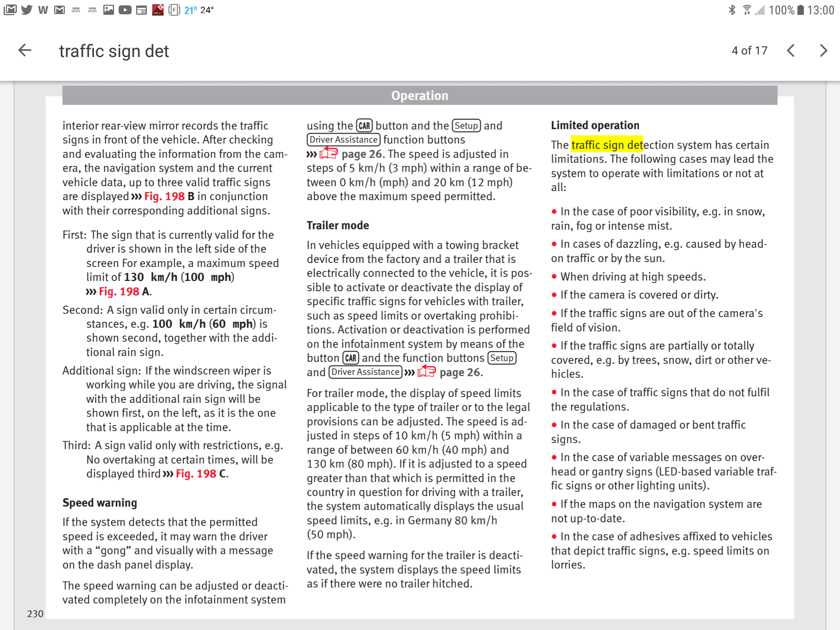Open the Fig. 198 B reference link
Image resolution: width=840 pixels, height=630 pixels.
[x=164, y=196]
